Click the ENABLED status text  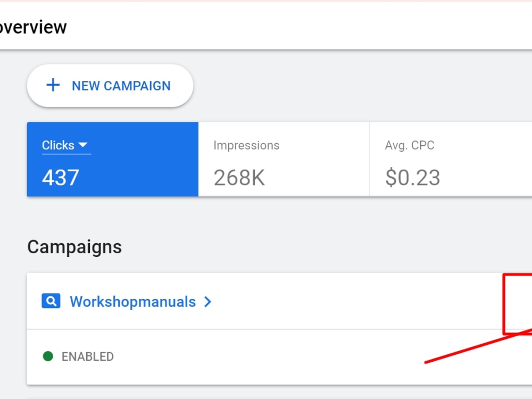tap(88, 356)
